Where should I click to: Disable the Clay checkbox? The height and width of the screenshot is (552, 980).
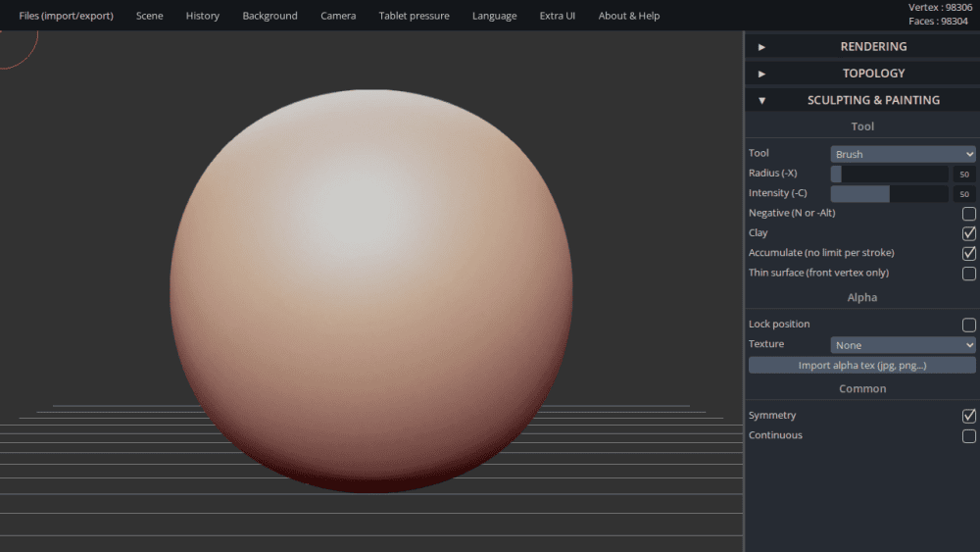[969, 233]
